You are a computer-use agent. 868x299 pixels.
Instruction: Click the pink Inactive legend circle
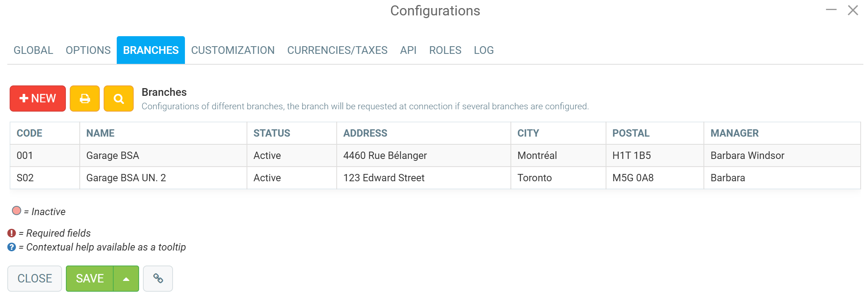pos(17,211)
